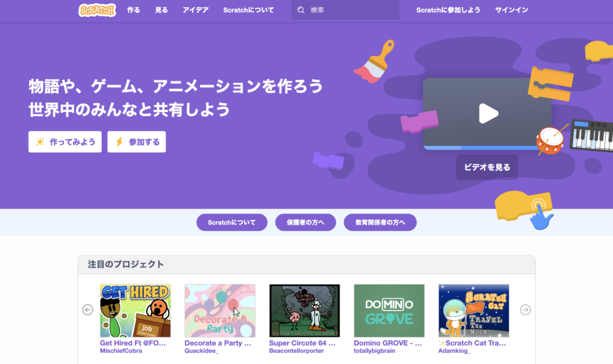Visit the Beacontellorporter author profile
Screen dimensions: 613x364
(x=296, y=351)
